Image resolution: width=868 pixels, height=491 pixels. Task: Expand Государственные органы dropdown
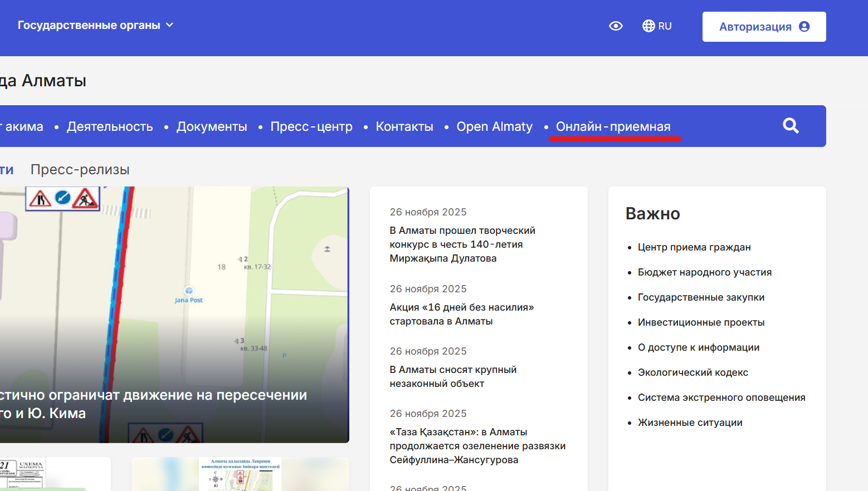click(95, 25)
